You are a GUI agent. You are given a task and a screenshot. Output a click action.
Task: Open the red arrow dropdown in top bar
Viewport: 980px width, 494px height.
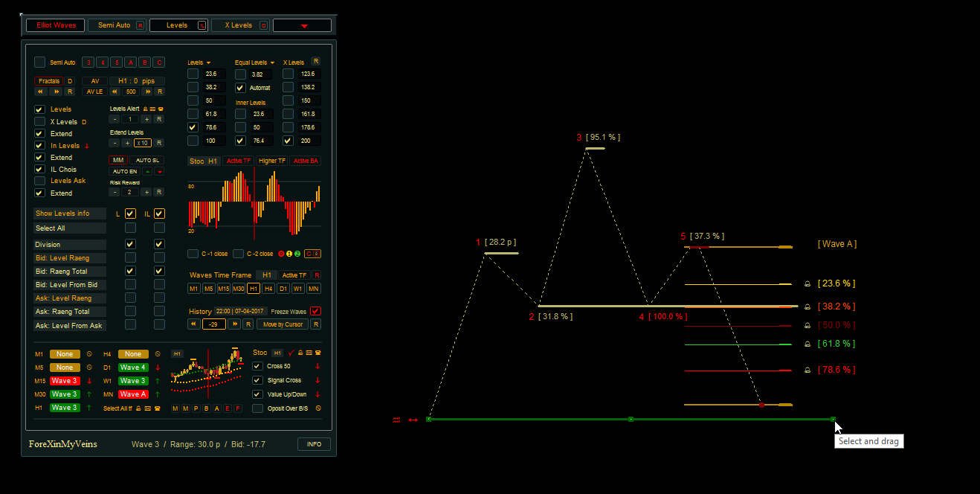(303, 26)
